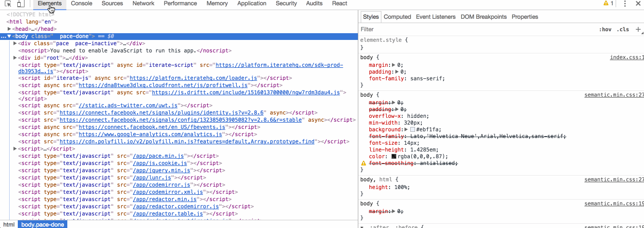Open the /app/redactor.table.js link
The image size is (644, 228).
coord(169,214)
